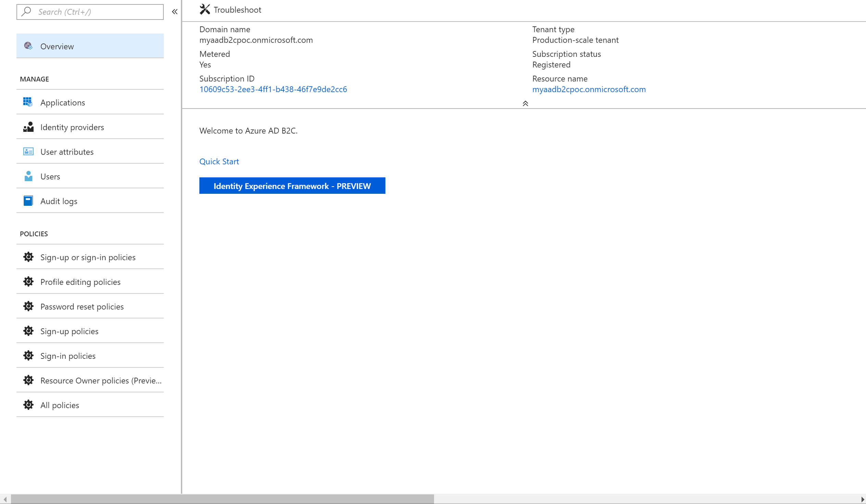Open Password reset policies
The image size is (866, 504).
(x=82, y=306)
